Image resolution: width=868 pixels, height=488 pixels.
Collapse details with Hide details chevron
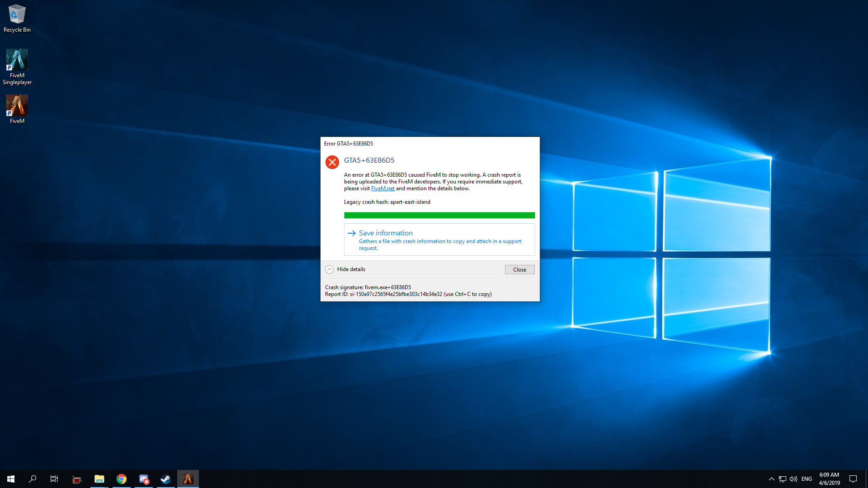(330, 269)
